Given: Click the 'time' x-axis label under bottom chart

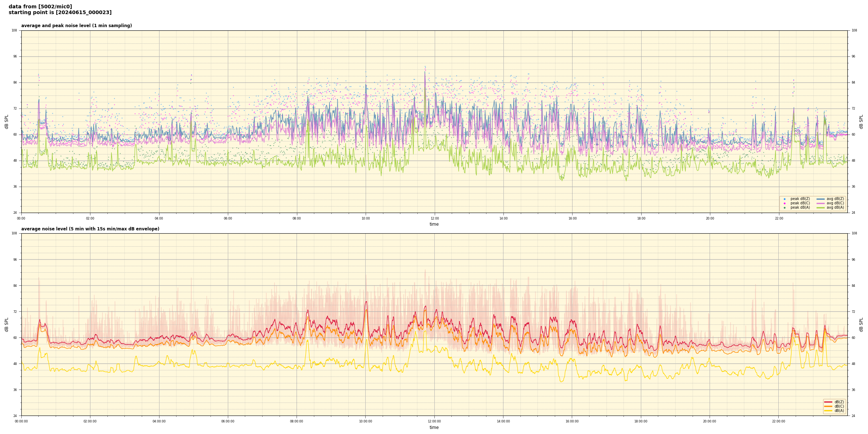Looking at the screenshot, I should (434, 427).
